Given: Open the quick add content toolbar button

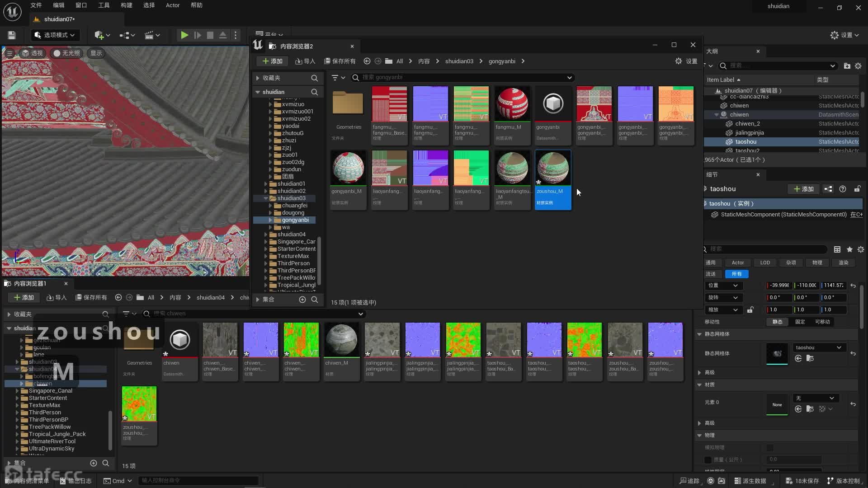Looking at the screenshot, I should pyautogui.click(x=102, y=35).
